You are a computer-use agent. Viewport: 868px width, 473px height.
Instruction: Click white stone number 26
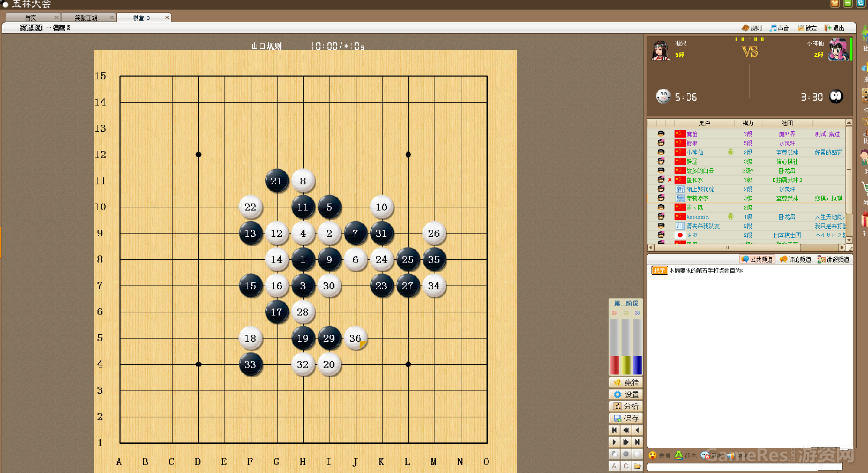tap(434, 233)
